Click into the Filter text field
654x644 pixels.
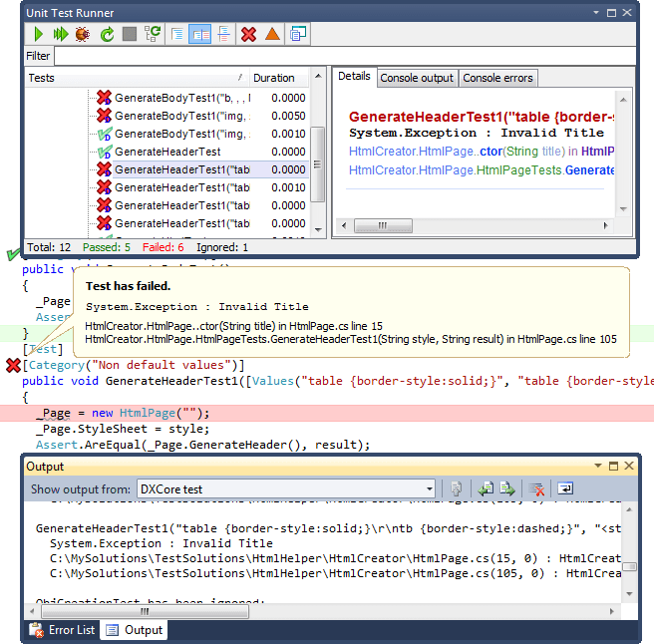pyautogui.click(x=343, y=56)
